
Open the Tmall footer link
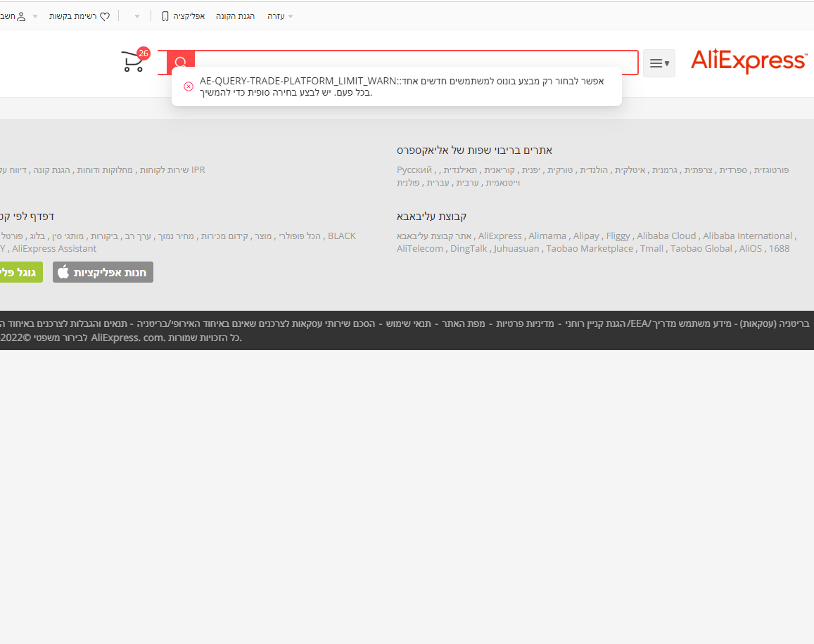point(651,249)
